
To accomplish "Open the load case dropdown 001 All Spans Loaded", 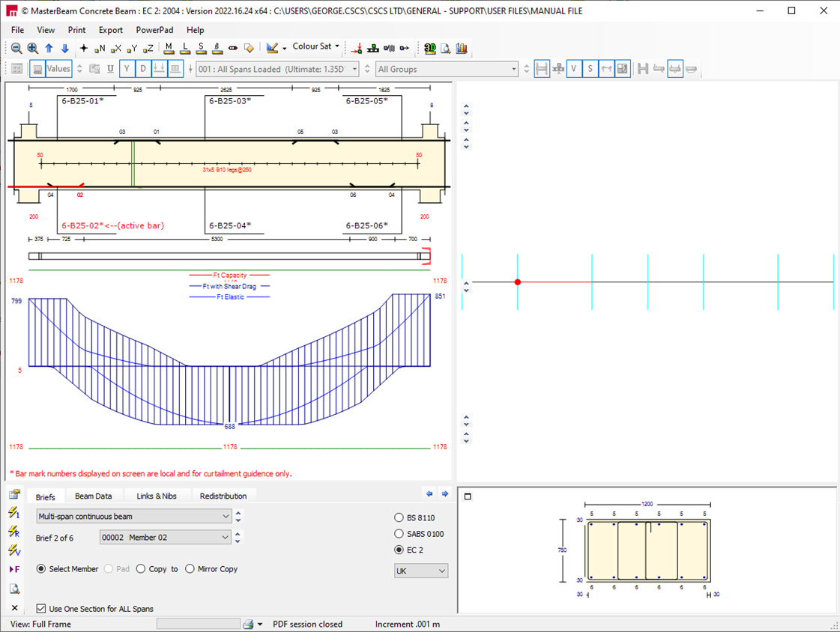I will click(x=277, y=69).
